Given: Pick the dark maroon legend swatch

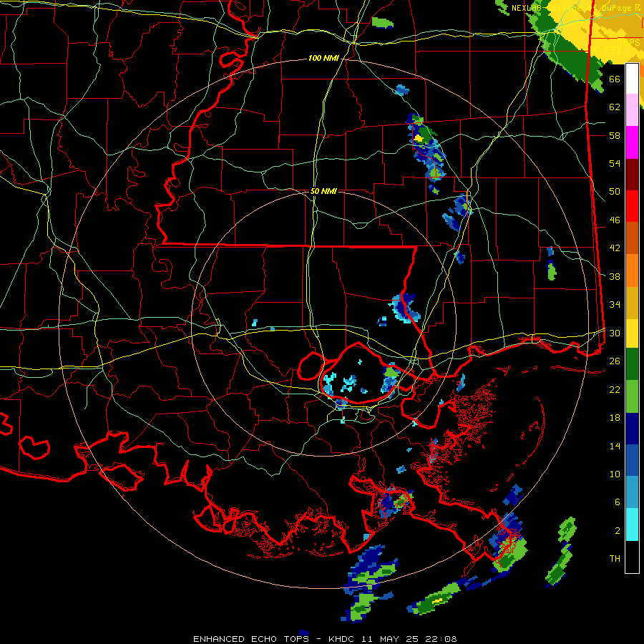Looking at the screenshot, I should tap(632, 175).
